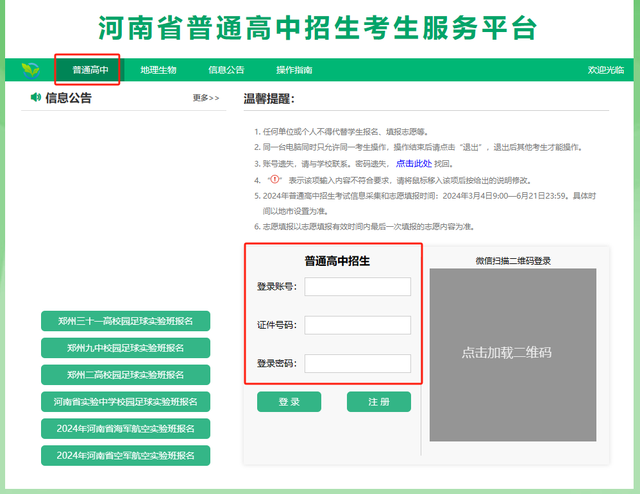
Task: Select the 登录密码 password field
Action: pos(358,363)
